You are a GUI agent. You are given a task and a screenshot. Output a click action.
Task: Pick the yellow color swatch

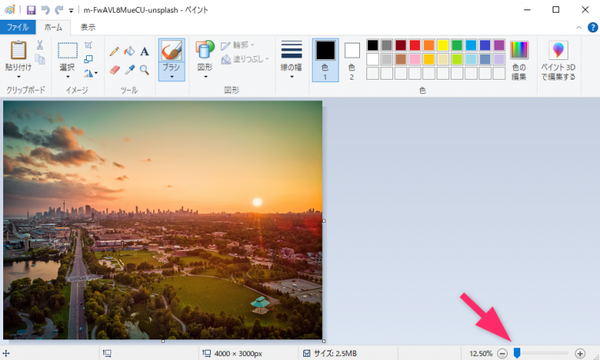[443, 45]
